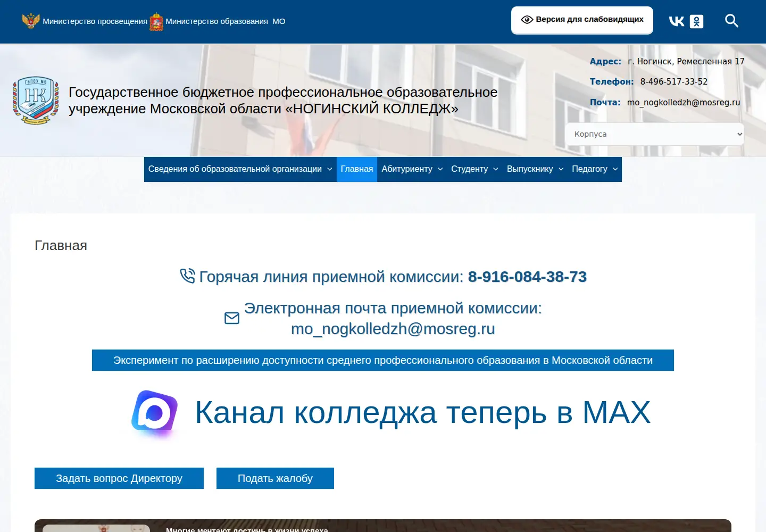
Task: Click admissions email mo_nogkolledzh@mosreg.ru in main content
Action: tap(393, 329)
